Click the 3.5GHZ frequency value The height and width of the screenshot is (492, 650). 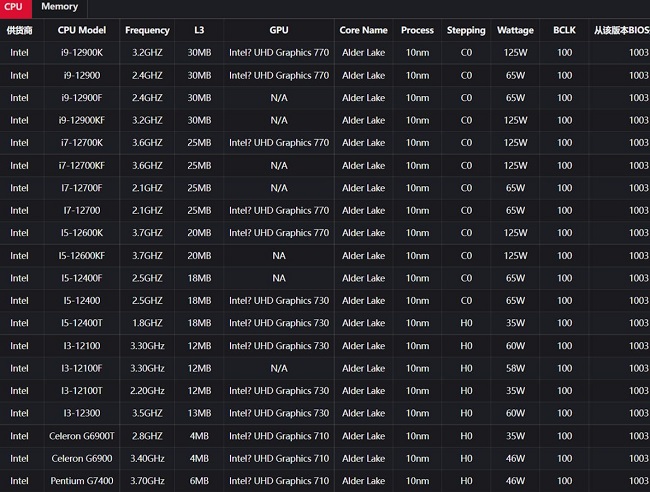click(147, 413)
